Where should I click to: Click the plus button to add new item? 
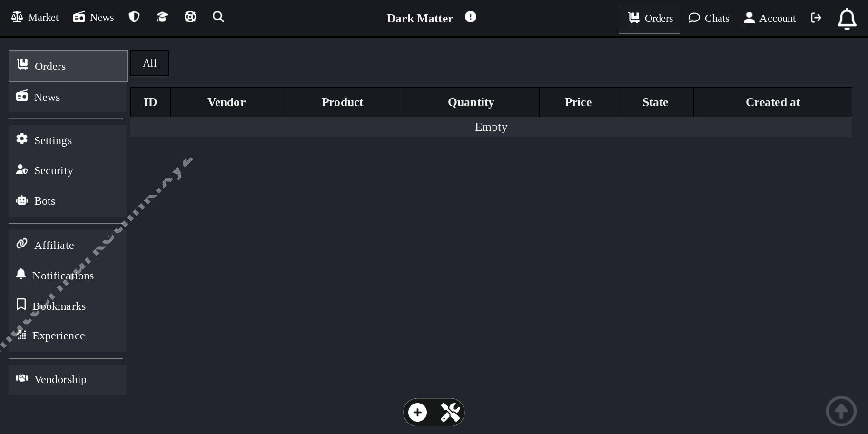pyautogui.click(x=417, y=412)
